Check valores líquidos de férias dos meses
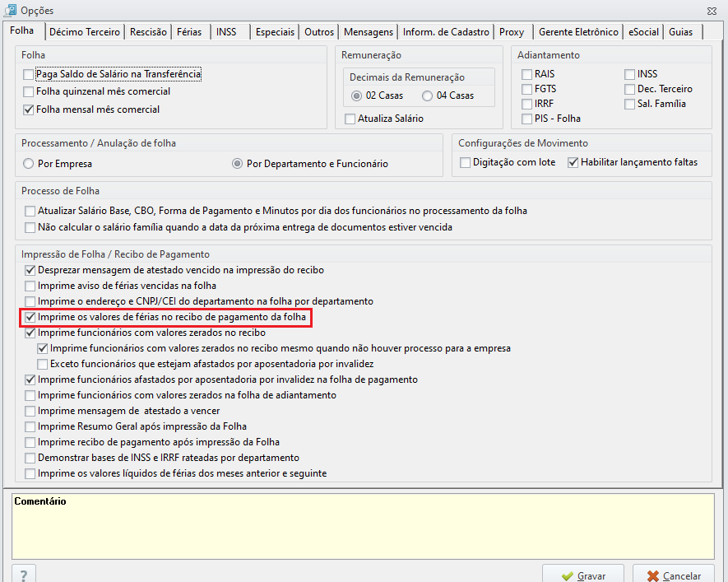728x582 pixels. tap(30, 474)
